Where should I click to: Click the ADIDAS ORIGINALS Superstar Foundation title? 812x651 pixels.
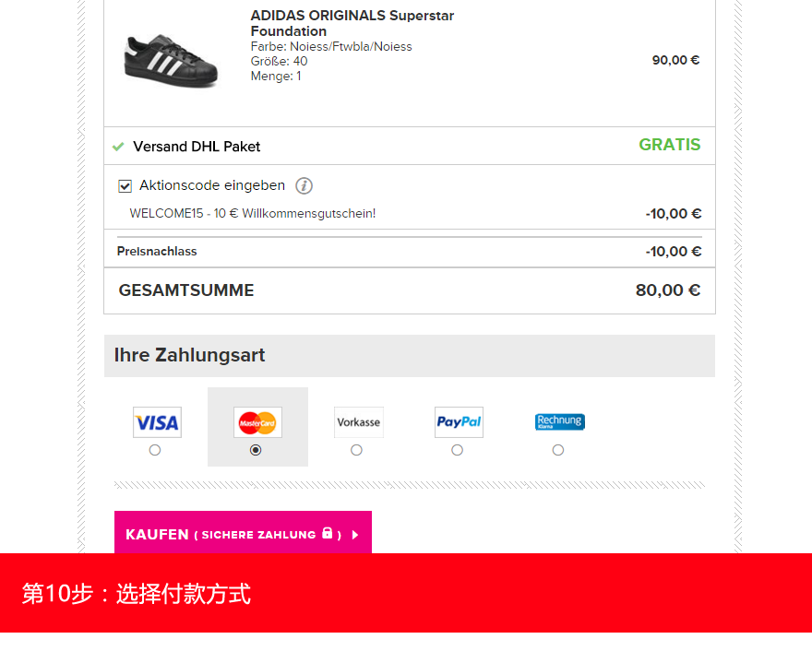pyautogui.click(x=352, y=23)
